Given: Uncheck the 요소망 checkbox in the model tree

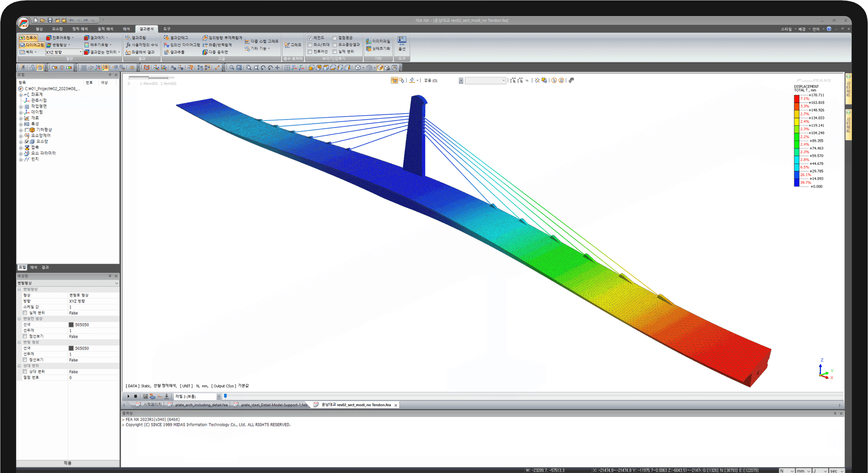Looking at the screenshot, I should click(27, 141).
